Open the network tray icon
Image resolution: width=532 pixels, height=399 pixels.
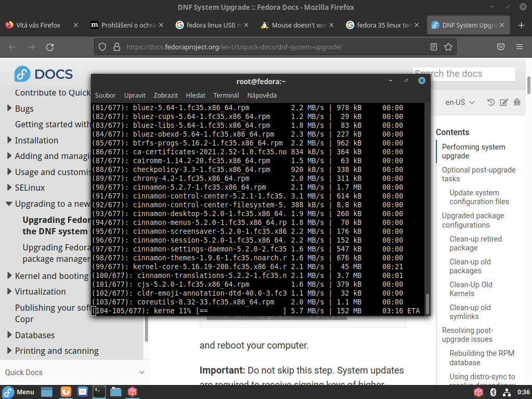tap(507, 392)
